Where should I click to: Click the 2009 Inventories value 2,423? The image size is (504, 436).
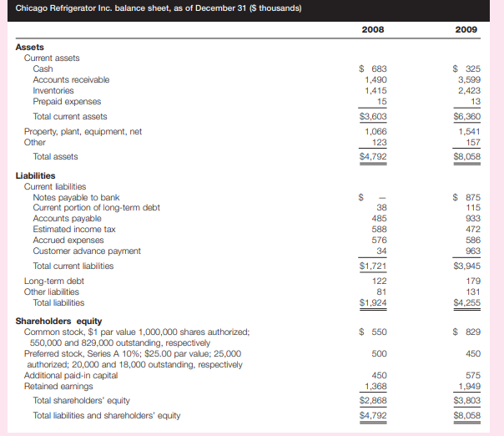point(469,91)
